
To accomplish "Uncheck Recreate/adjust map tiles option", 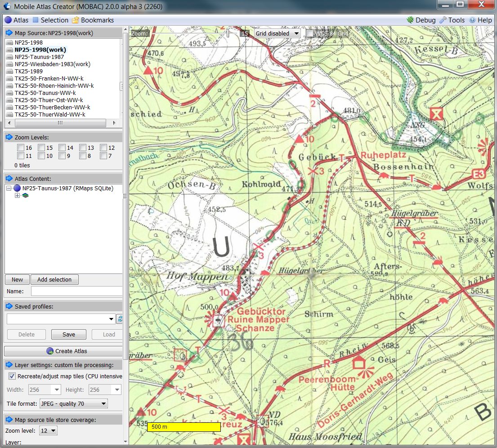I will click(x=12, y=376).
